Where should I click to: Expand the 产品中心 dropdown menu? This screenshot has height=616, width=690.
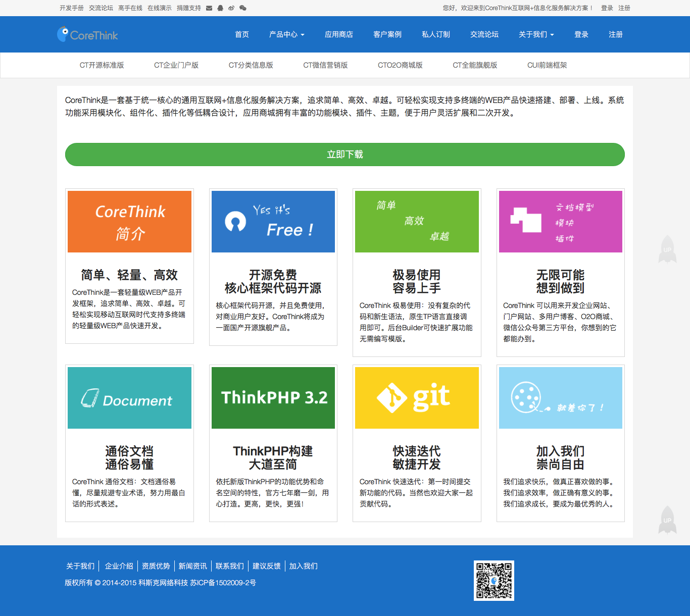[286, 34]
